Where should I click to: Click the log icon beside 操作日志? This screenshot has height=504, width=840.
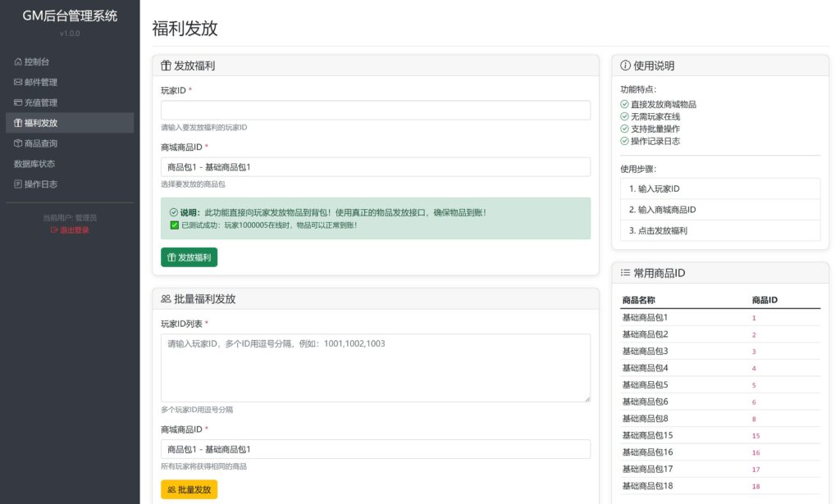pos(18,185)
